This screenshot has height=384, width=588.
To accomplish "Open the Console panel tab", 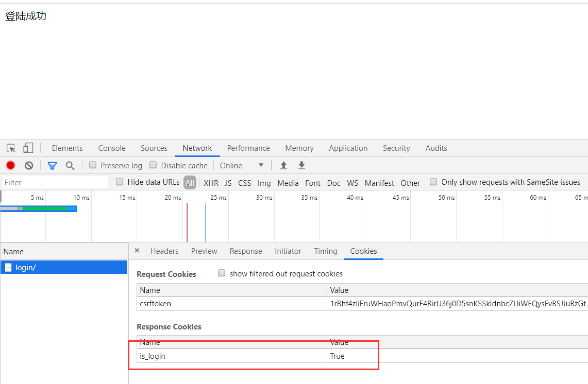I will 112,148.
